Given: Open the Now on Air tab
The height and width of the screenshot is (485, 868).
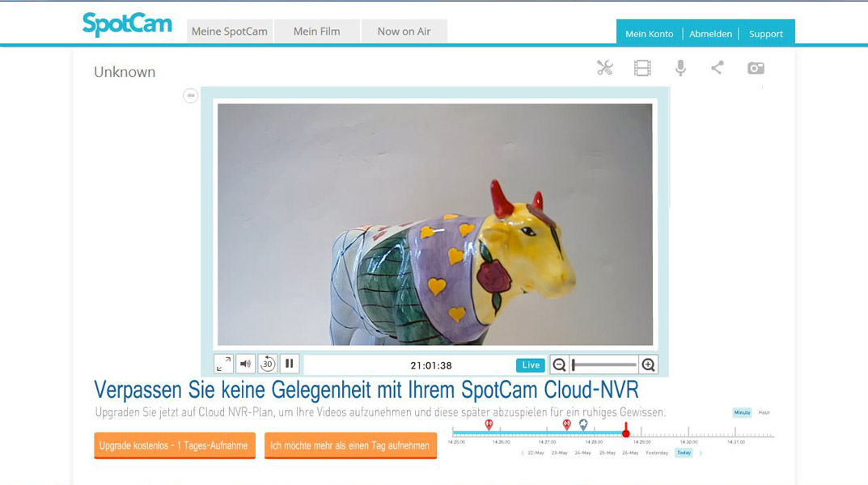Looking at the screenshot, I should pos(404,32).
